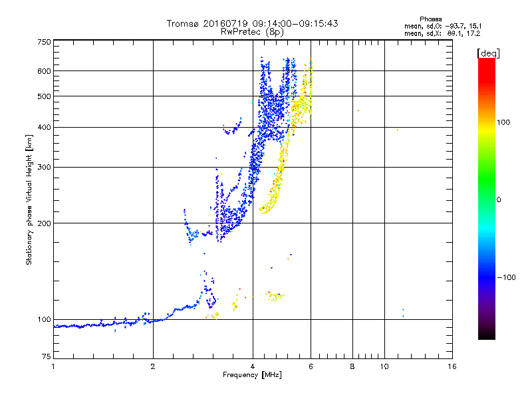Click the x-axis label '10'
The height and width of the screenshot is (399, 532).
[x=384, y=366]
